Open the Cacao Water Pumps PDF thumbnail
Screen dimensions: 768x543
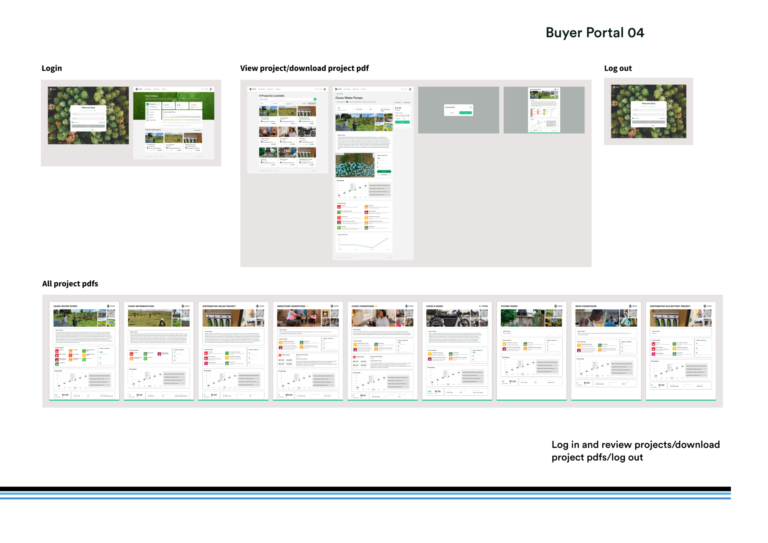point(83,350)
